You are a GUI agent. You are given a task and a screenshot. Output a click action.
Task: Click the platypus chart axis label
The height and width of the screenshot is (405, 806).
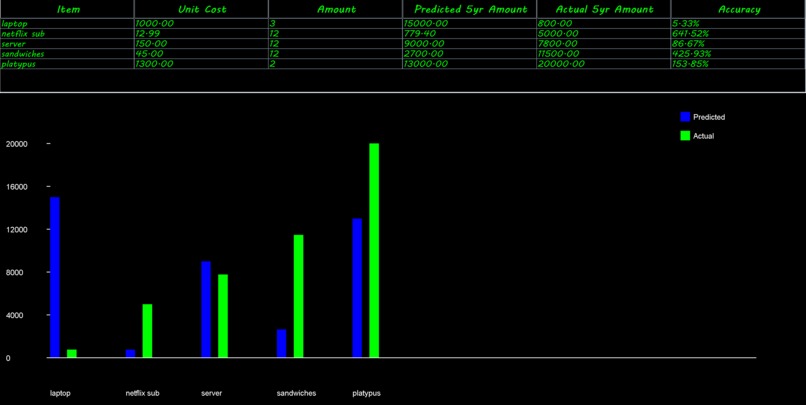click(x=367, y=393)
